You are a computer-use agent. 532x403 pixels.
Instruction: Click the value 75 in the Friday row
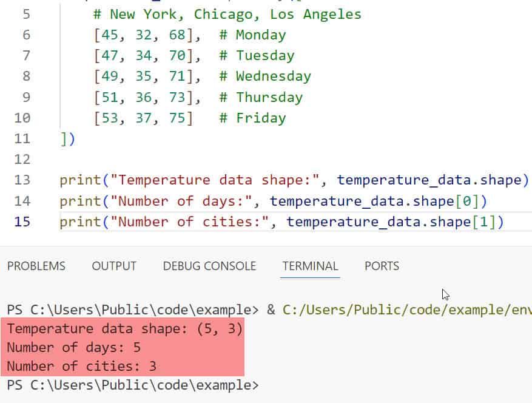tap(178, 118)
